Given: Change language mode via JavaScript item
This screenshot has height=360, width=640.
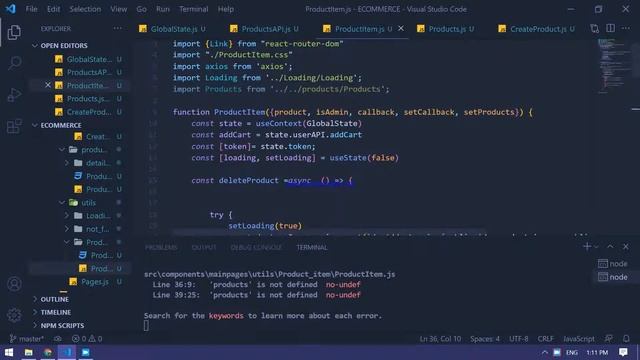Looking at the screenshot, I should [579, 339].
